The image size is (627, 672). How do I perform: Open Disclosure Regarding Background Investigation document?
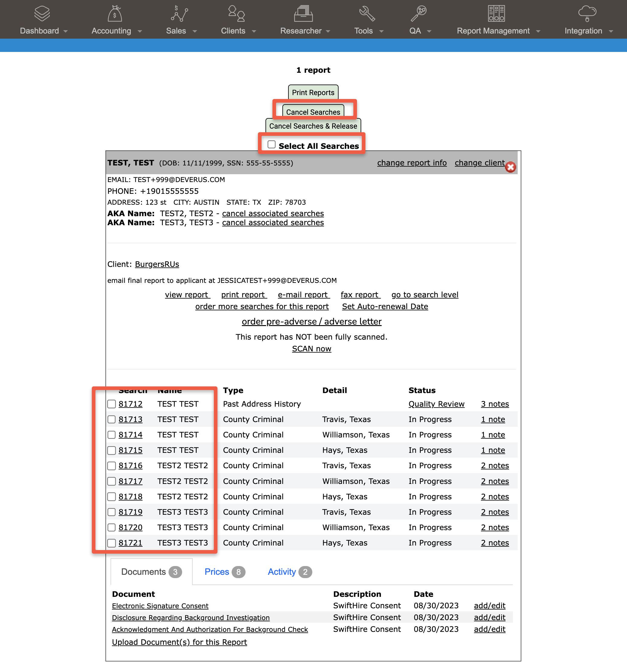[x=191, y=618]
